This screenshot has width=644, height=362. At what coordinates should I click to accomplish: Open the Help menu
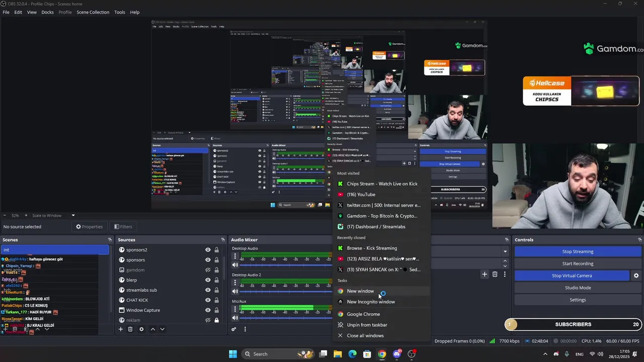[x=135, y=12]
